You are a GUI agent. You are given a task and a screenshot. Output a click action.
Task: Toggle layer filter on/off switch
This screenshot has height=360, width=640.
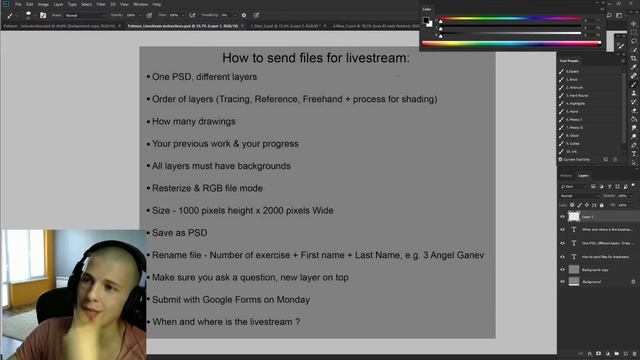633,185
